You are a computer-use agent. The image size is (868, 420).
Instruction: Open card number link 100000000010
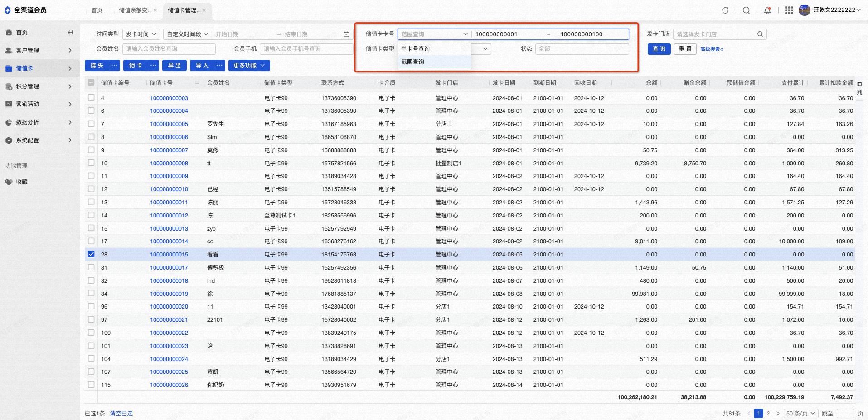pyautogui.click(x=169, y=189)
